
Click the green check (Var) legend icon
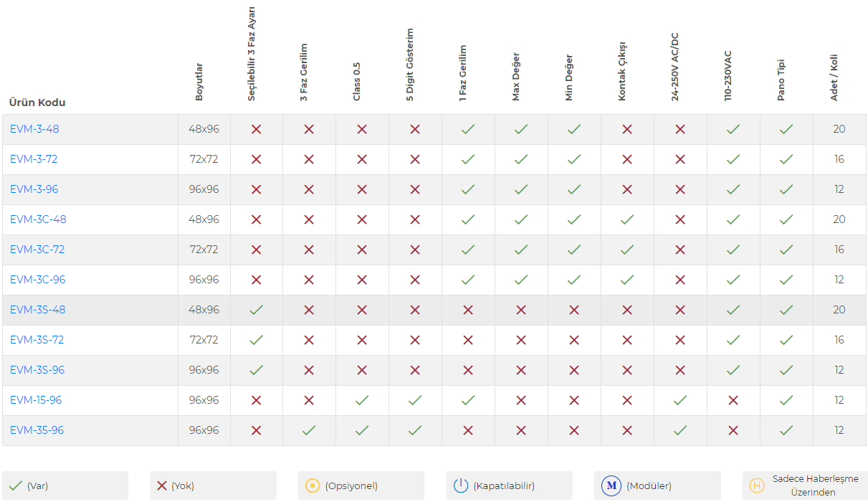(x=15, y=486)
